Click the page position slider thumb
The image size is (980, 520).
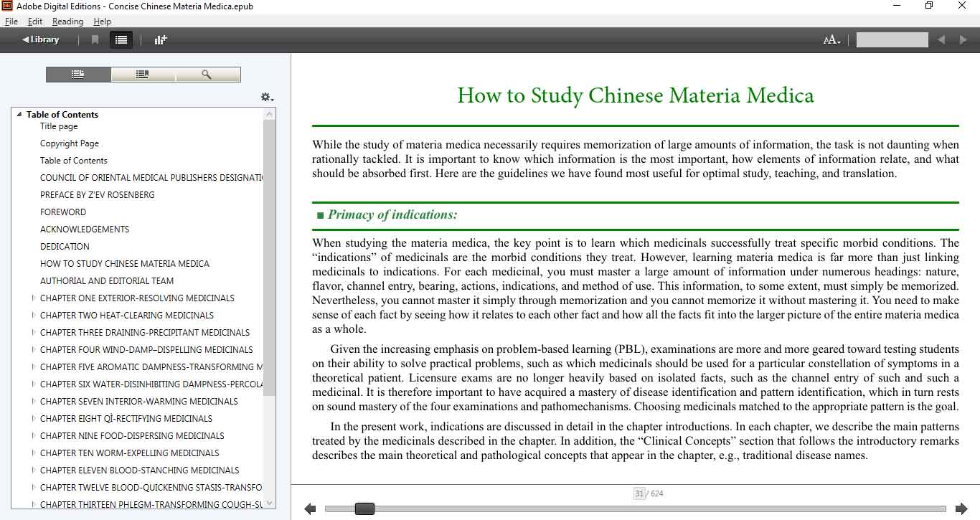click(364, 509)
